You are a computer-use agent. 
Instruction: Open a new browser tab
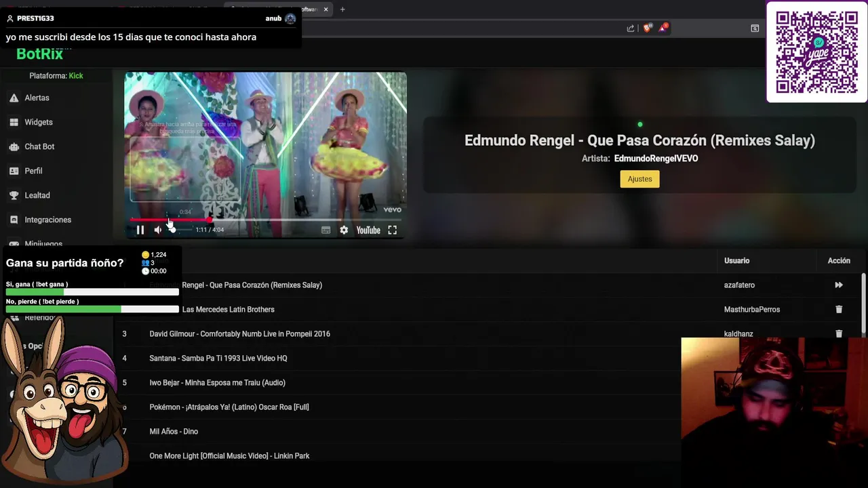[342, 9]
